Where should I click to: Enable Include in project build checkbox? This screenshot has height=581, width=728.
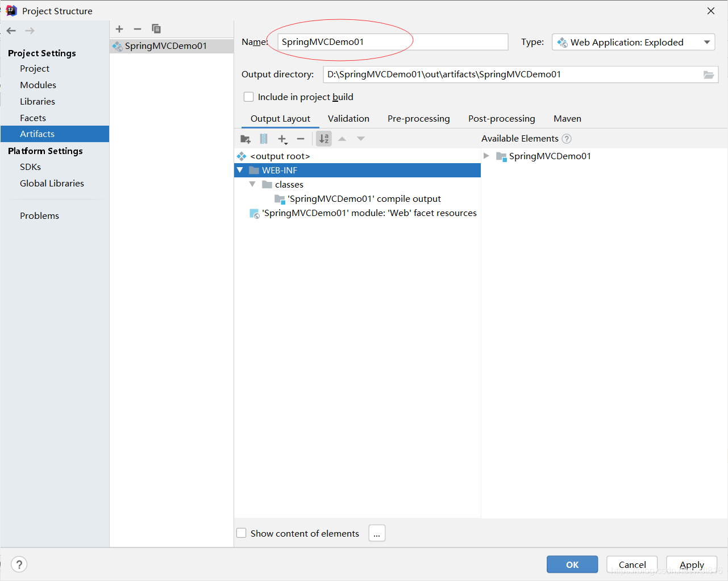(248, 97)
